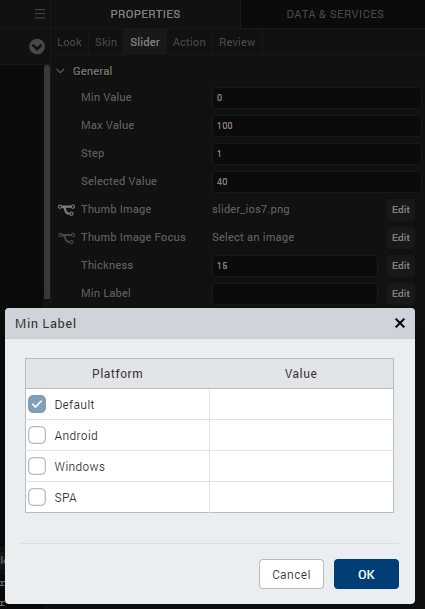
Task: Check the Windows platform checkbox
Action: coord(37,466)
